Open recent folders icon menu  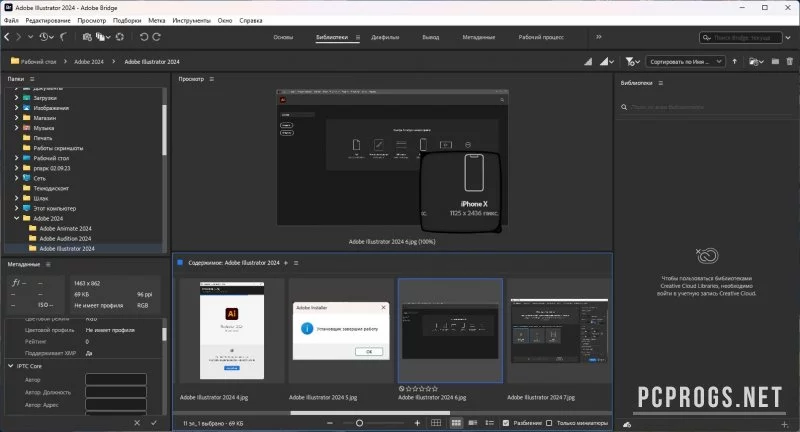click(x=756, y=61)
